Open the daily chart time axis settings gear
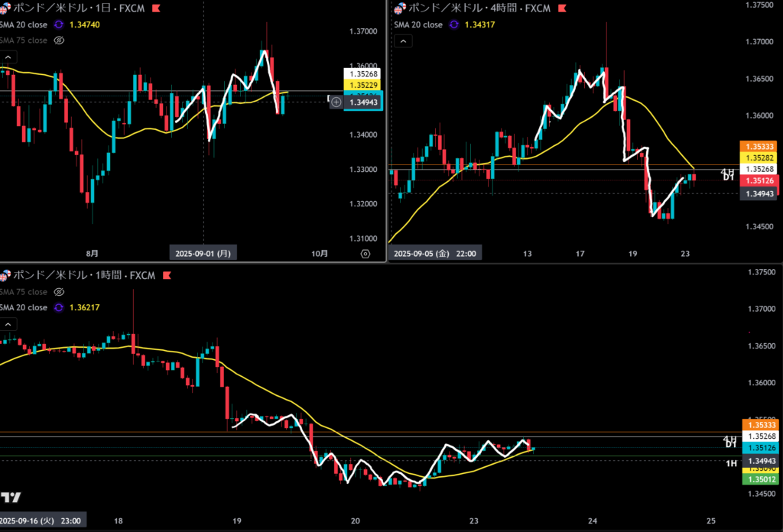783x532 pixels. click(365, 254)
